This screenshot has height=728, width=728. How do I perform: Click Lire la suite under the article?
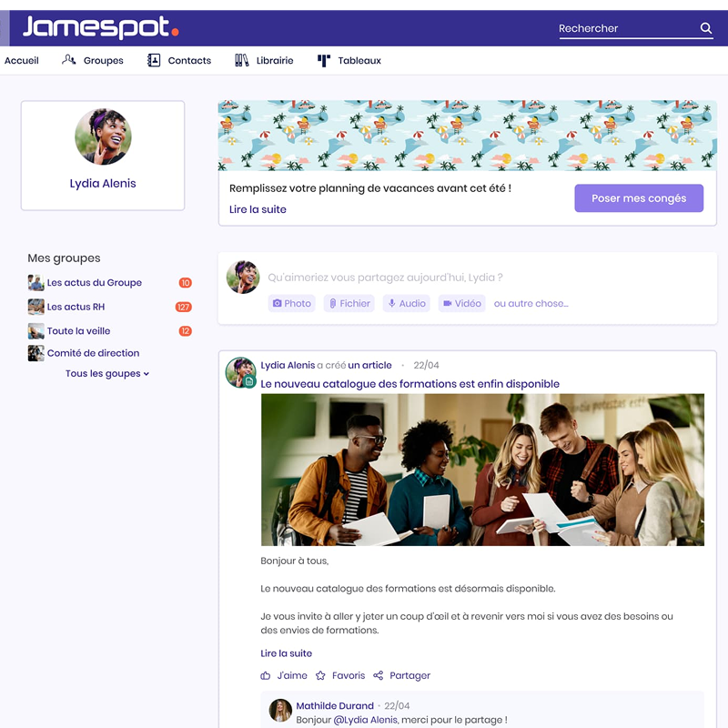pyautogui.click(x=286, y=653)
